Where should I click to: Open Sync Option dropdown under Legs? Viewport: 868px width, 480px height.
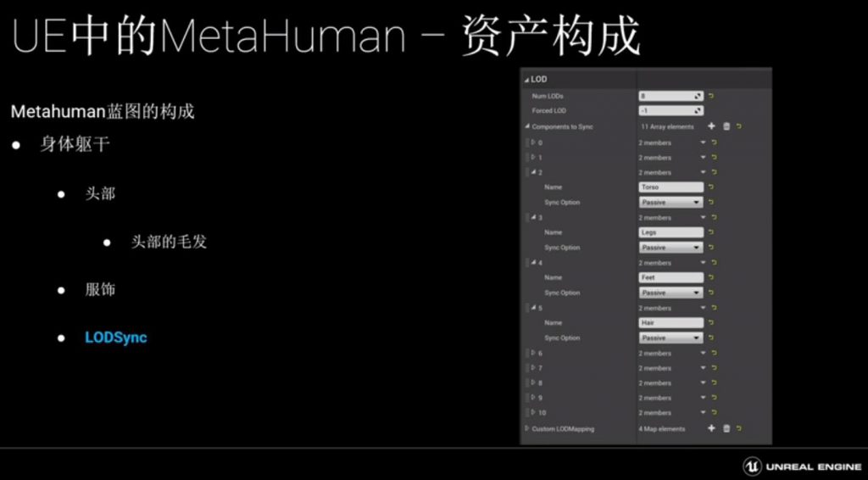pyautogui.click(x=671, y=248)
